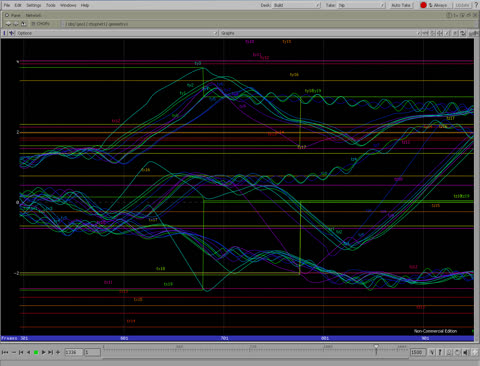Click the timeline current frame marker

(376, 349)
